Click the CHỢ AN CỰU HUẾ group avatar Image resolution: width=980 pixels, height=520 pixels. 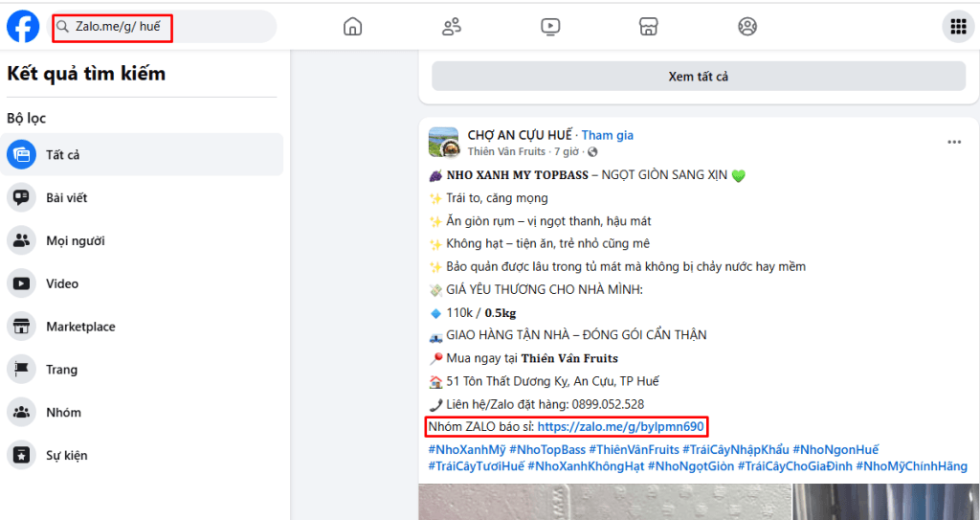pyautogui.click(x=443, y=143)
